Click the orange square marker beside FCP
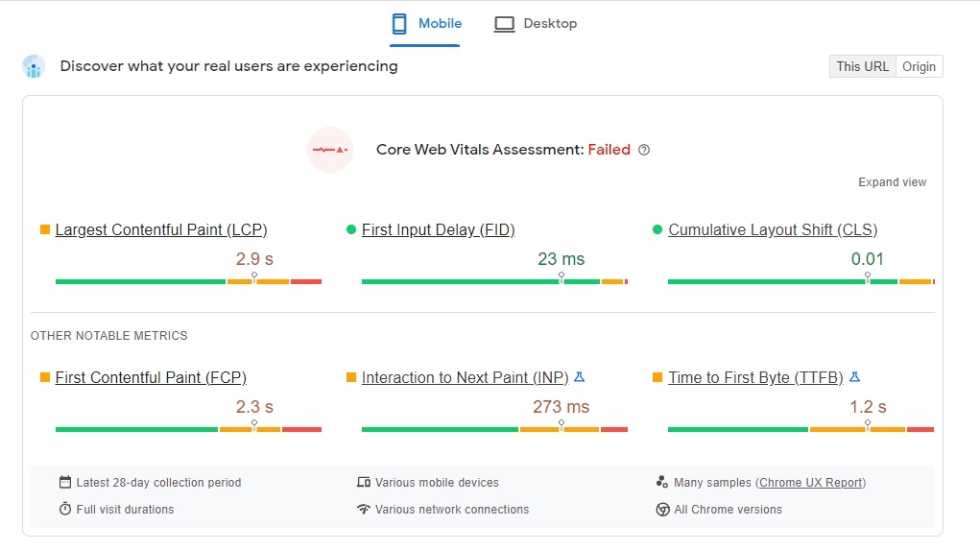Viewport: 980px width, 550px height. click(45, 377)
